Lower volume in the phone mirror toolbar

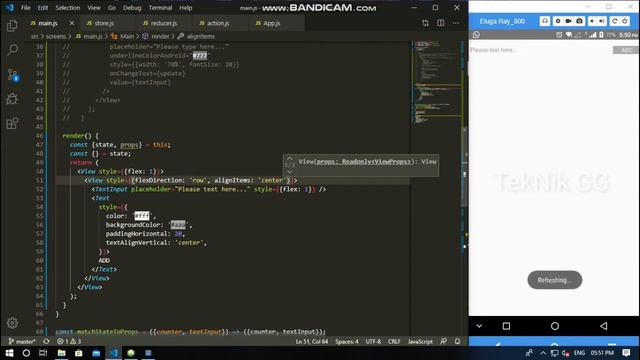point(592,21)
